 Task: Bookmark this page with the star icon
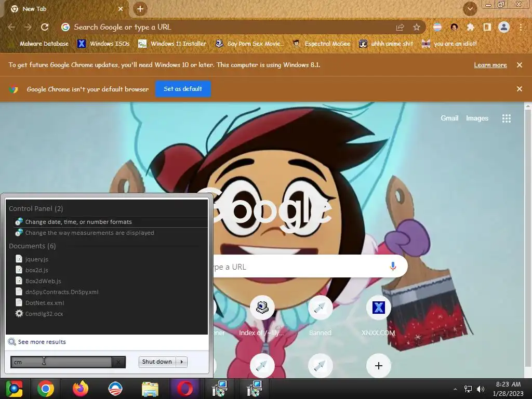pos(417,27)
